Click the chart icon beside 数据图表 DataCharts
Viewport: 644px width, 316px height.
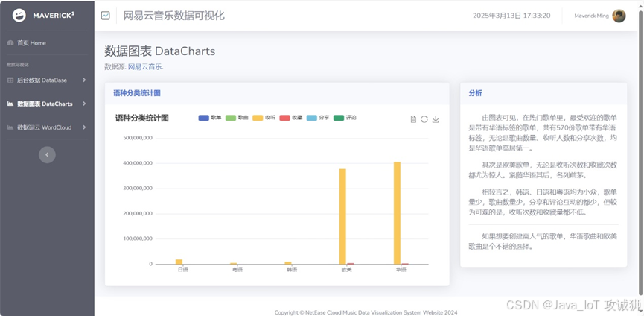[10, 104]
